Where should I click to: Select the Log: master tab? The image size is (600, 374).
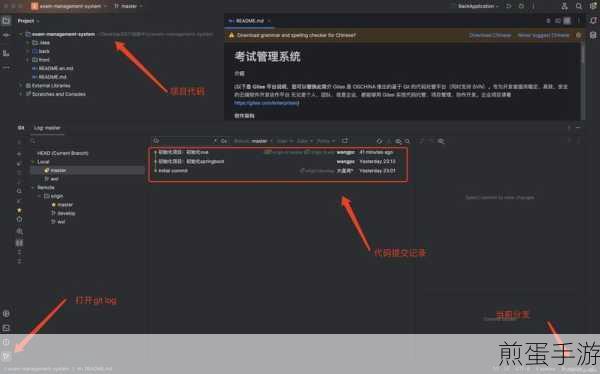point(47,127)
